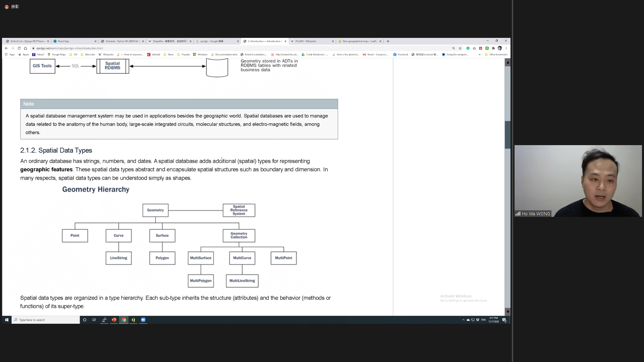Open Colab Notebooks bookmark
The image size is (644, 362).
tap(315, 54)
